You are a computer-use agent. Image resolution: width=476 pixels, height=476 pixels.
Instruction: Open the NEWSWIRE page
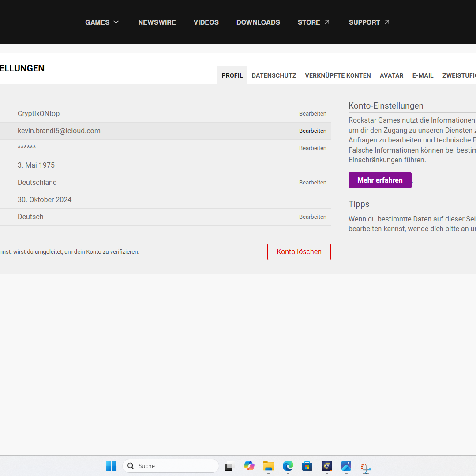coord(157,22)
